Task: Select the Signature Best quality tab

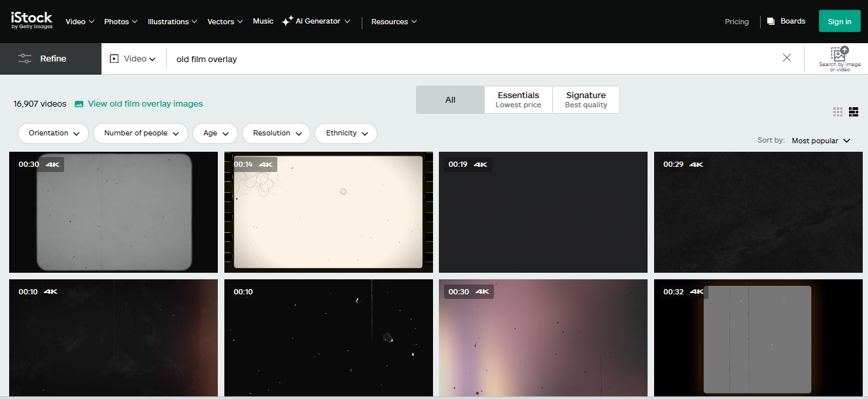Action: point(585,99)
